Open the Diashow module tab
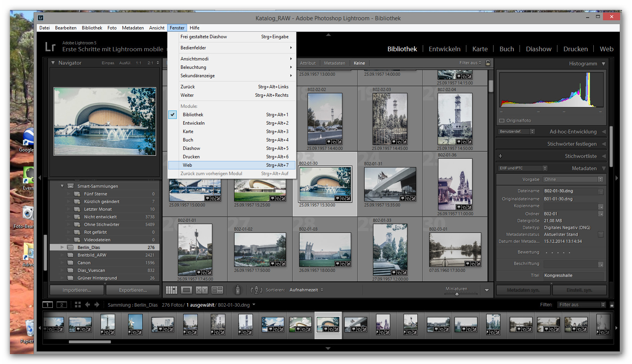This screenshot has width=632, height=364. click(539, 49)
